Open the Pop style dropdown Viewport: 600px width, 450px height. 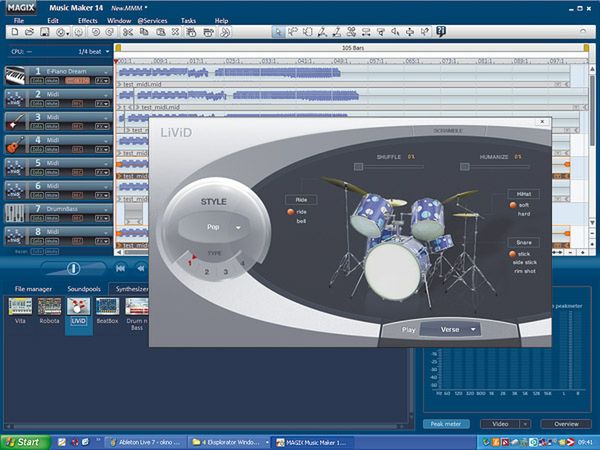239,228
